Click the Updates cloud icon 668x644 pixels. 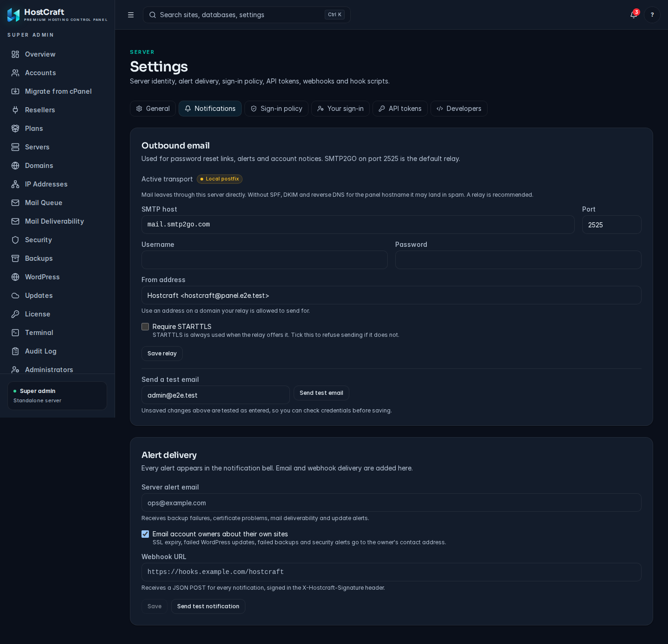[x=15, y=296]
